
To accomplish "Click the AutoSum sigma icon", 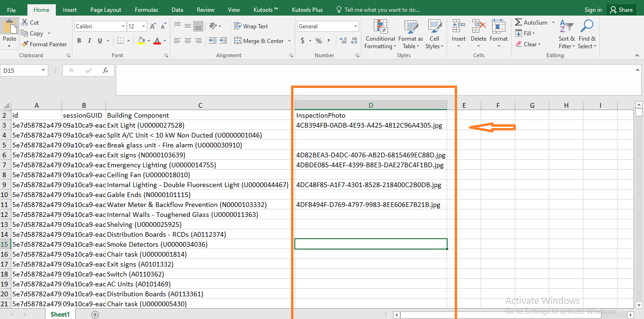I will 519,22.
